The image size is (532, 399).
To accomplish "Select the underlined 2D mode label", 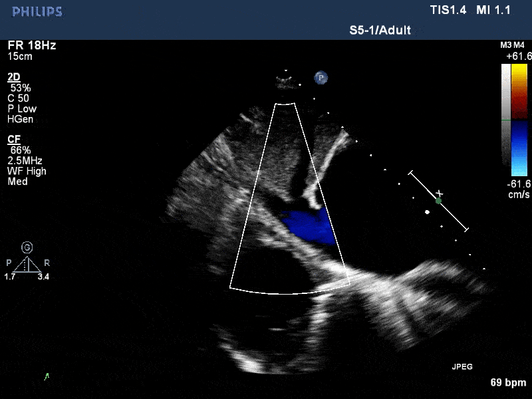I will click(13, 77).
